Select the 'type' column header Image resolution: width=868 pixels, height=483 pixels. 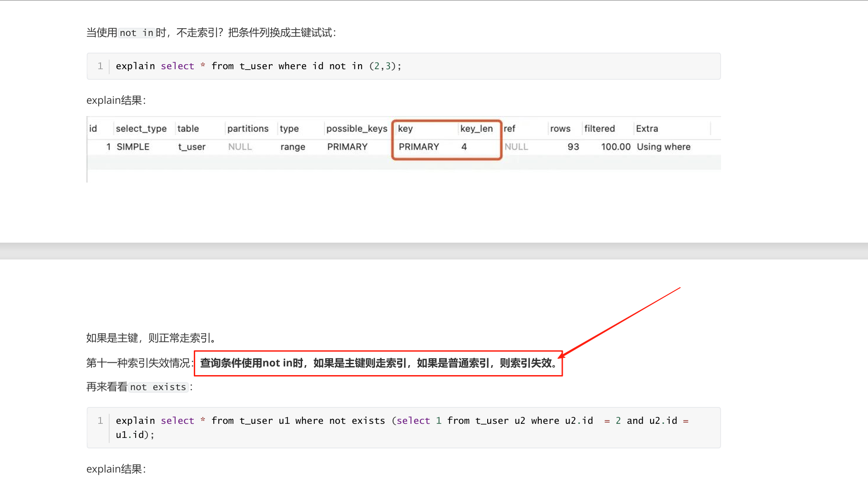point(289,129)
